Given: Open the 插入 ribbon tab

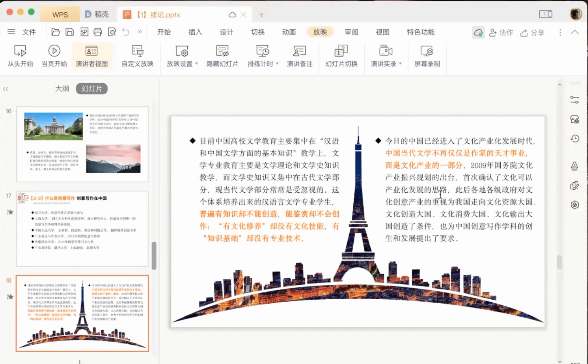Looking at the screenshot, I should (x=195, y=32).
